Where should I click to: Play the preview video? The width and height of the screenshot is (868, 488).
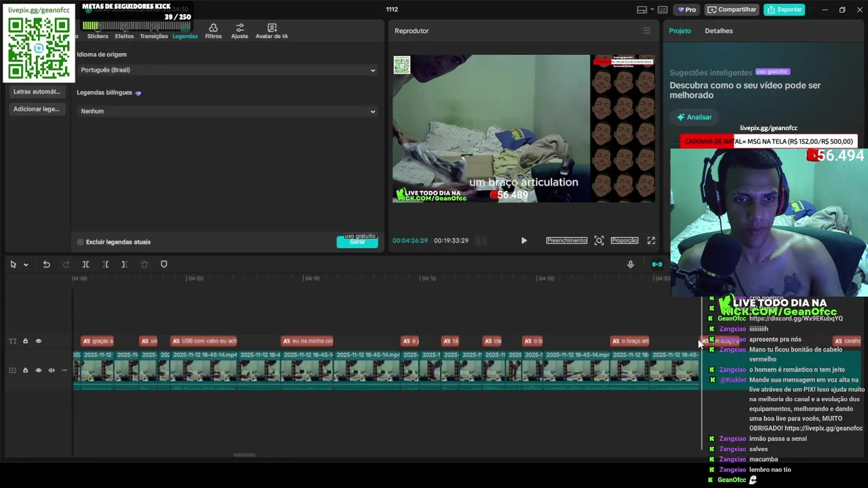524,241
